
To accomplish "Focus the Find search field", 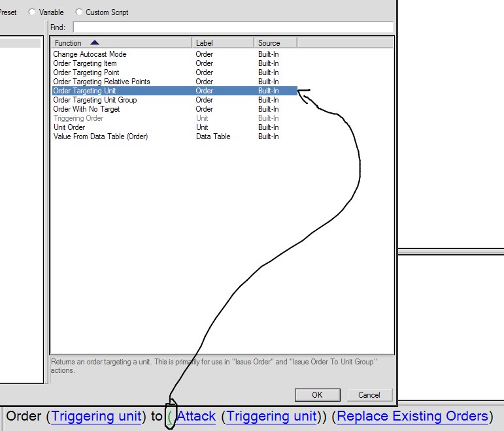I will click(x=233, y=27).
